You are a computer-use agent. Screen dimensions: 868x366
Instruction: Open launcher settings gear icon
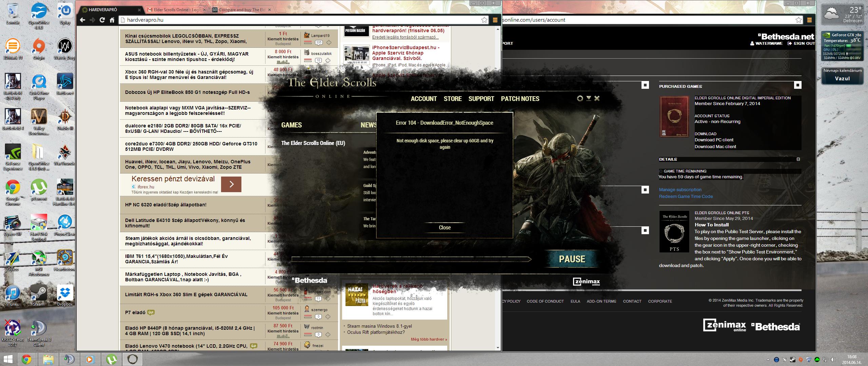(580, 98)
